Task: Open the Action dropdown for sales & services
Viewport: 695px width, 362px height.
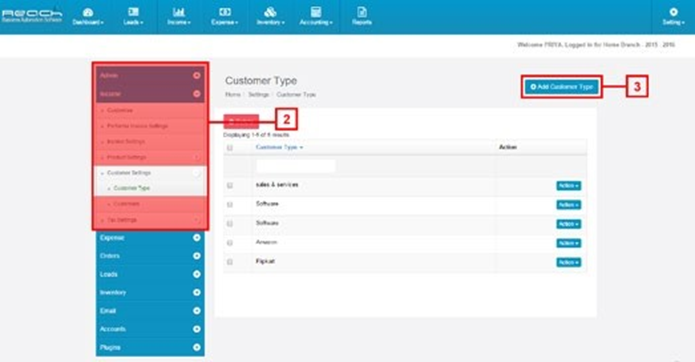Action: click(x=569, y=185)
